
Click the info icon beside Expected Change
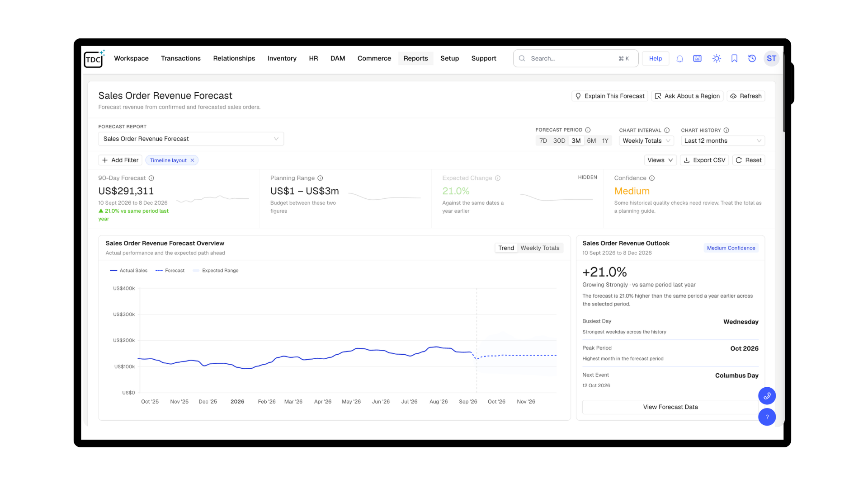(498, 178)
